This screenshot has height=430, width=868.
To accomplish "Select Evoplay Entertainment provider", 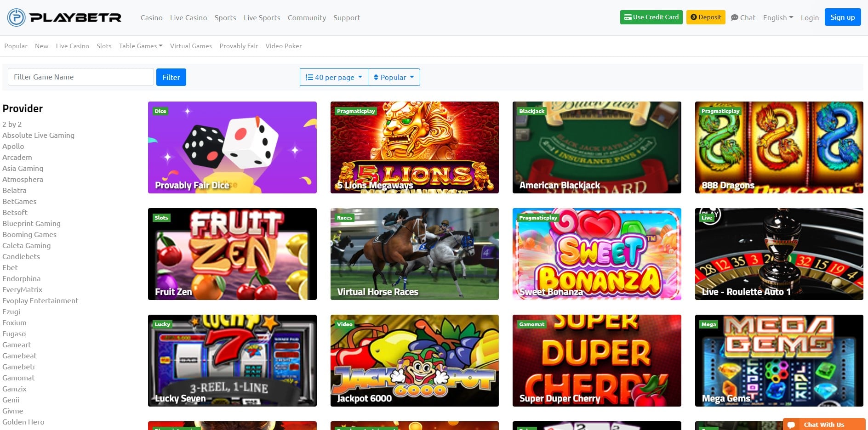I will point(40,300).
